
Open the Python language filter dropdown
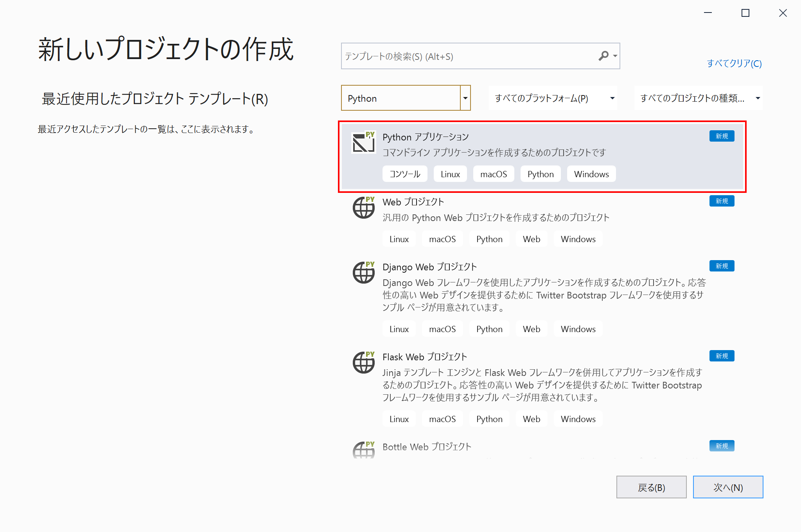[465, 98]
